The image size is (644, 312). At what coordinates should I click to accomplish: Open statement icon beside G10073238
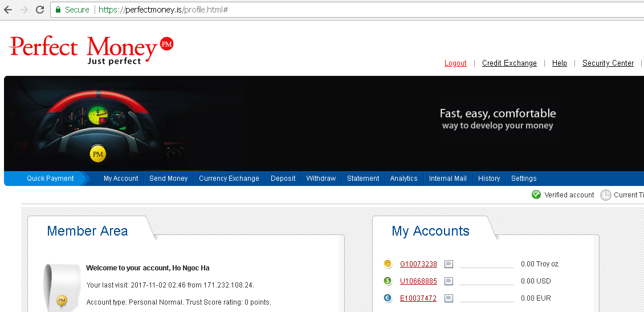click(x=449, y=264)
